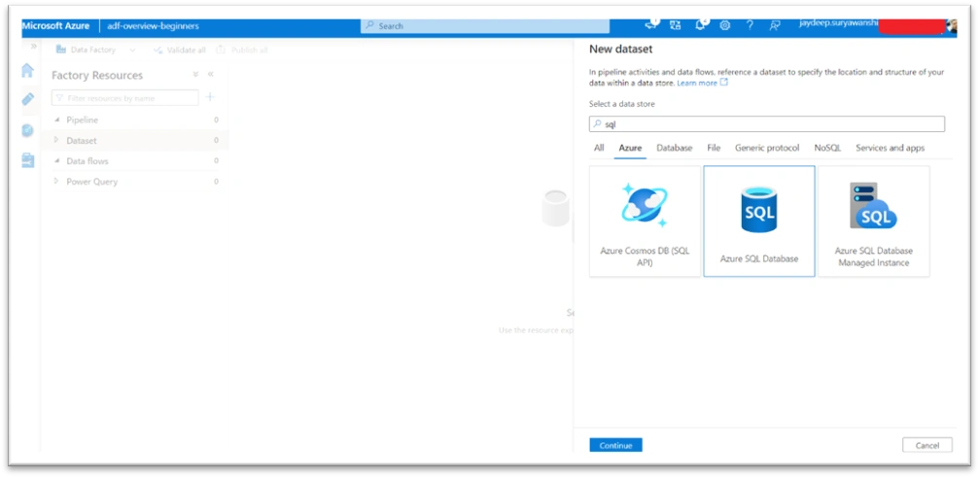This screenshot has height=478, width=980.
Task: Collapse the Pipeline tree arrow
Action: [57, 119]
